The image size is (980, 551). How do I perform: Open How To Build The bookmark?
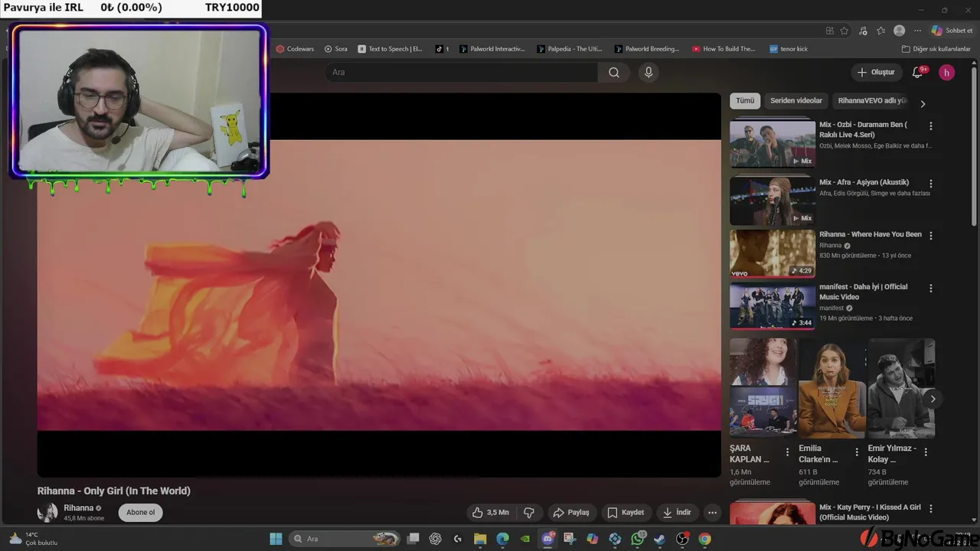click(724, 49)
